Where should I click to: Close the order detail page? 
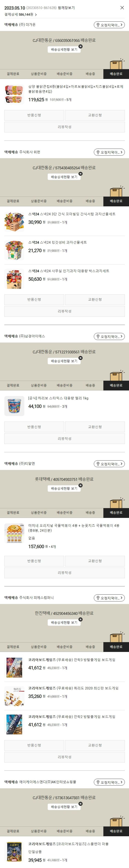(122, 7)
